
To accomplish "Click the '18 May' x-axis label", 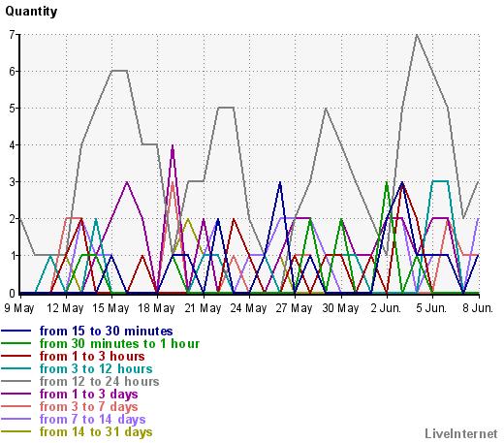I will 156,308.
